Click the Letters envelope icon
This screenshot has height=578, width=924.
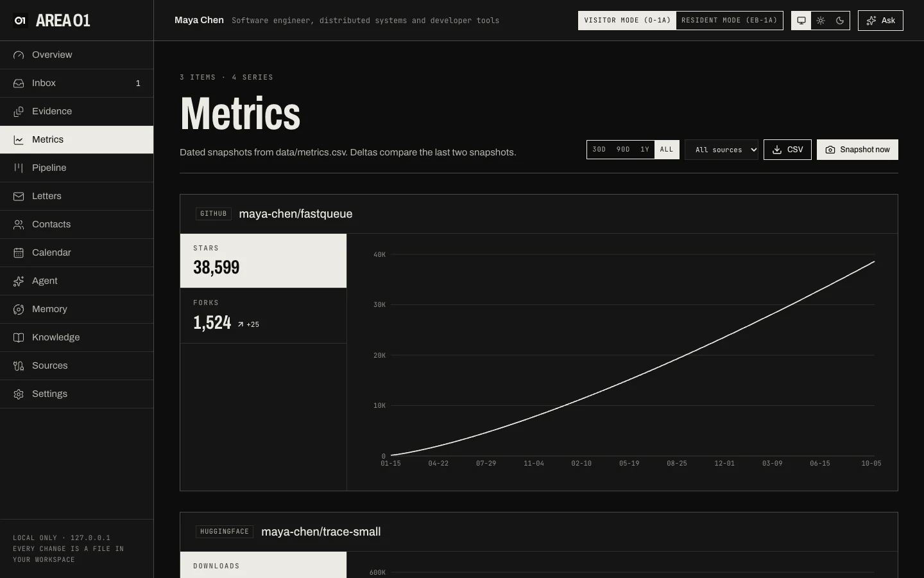pos(19,197)
